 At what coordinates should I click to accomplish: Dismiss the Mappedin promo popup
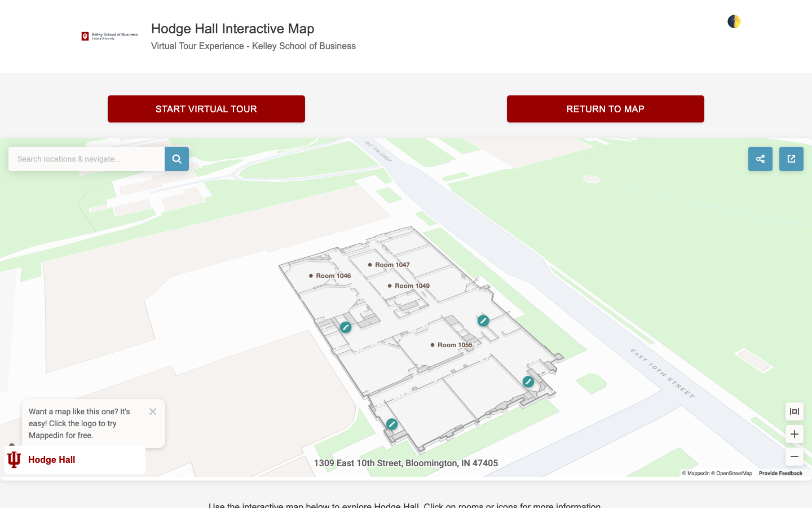click(x=153, y=411)
